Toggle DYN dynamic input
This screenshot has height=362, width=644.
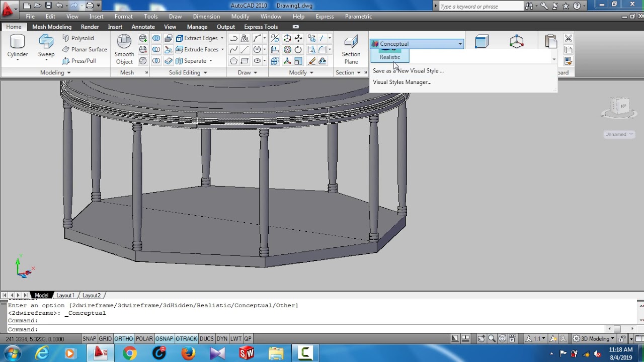point(222,339)
